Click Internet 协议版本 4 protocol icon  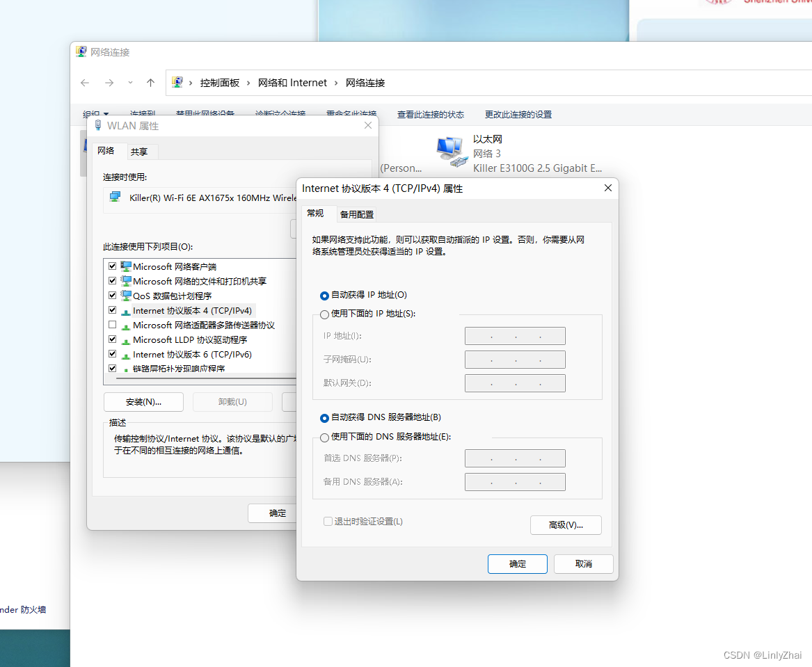click(126, 312)
